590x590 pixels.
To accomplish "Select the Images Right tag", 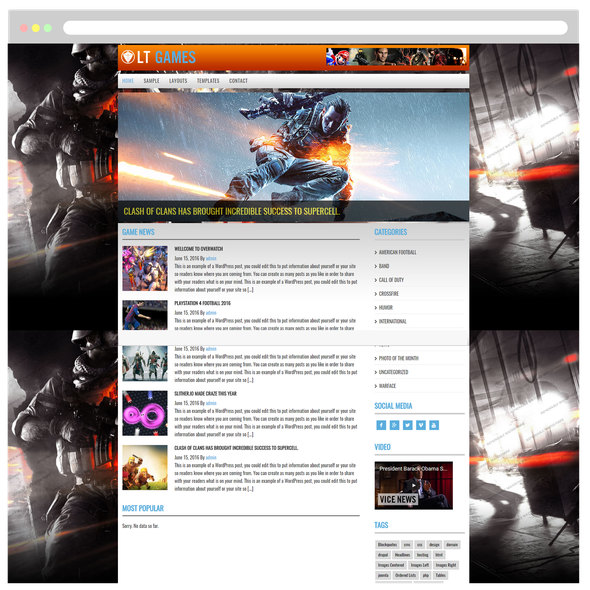I will (446, 565).
